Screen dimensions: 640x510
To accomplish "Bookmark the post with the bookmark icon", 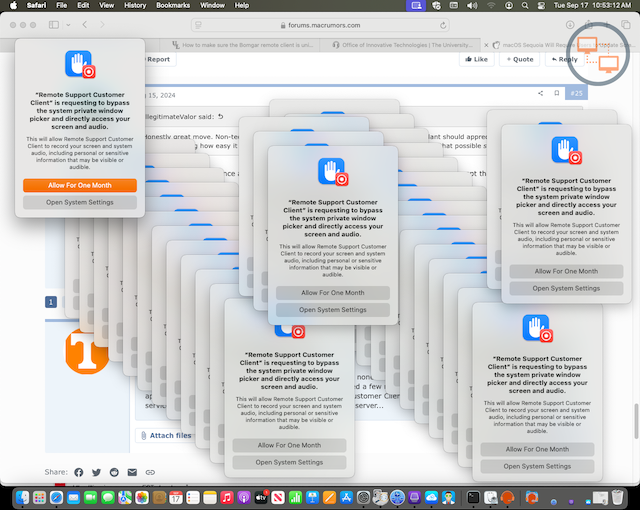I will 556,93.
